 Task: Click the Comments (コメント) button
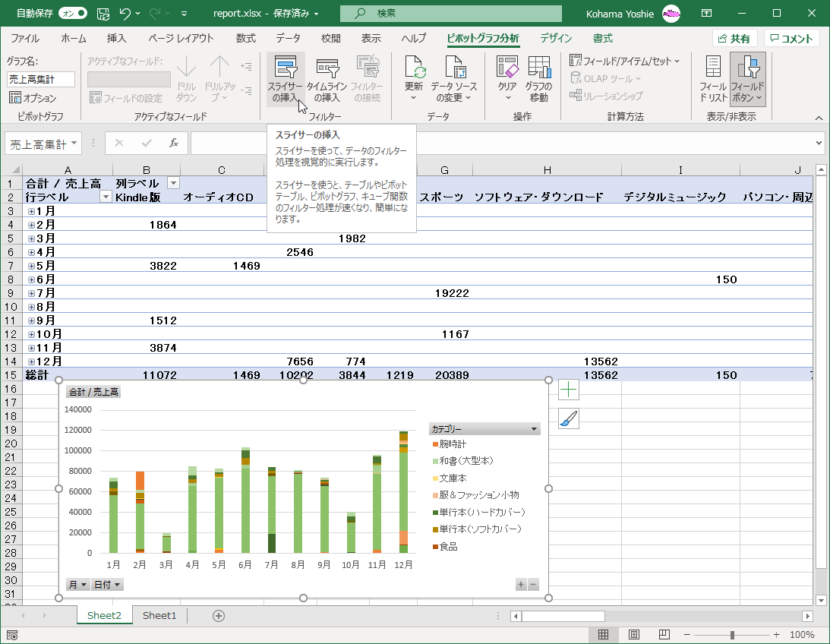[x=791, y=39]
